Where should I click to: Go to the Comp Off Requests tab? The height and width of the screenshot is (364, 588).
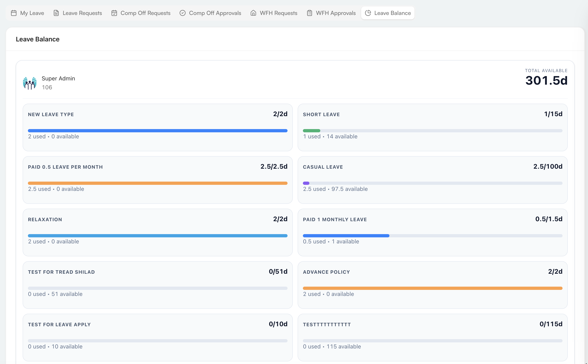pos(141,13)
